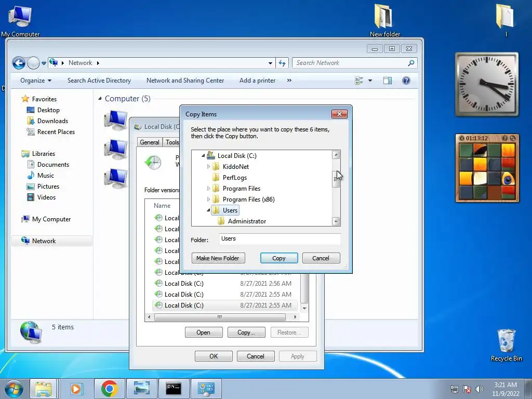The height and width of the screenshot is (399, 532).
Task: Click the picture puzzle gadget
Action: [487, 168]
